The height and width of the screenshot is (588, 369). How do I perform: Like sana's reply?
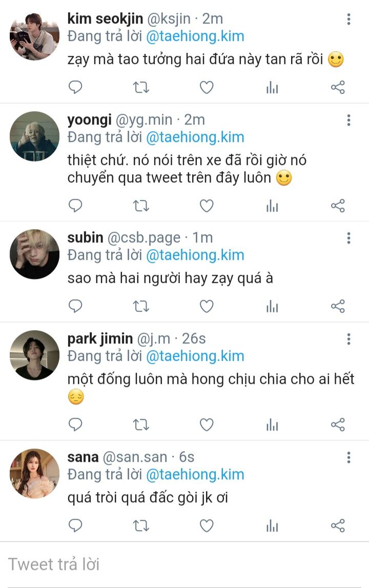(x=207, y=526)
